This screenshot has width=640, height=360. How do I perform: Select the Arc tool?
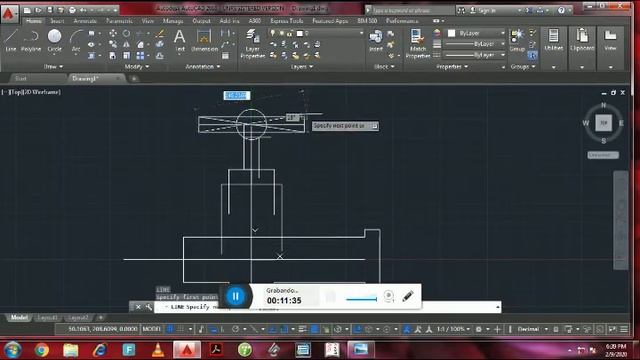[76, 40]
